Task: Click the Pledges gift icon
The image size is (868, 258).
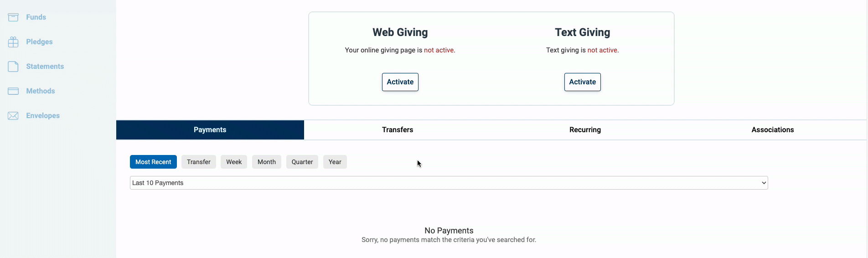Action: click(13, 42)
